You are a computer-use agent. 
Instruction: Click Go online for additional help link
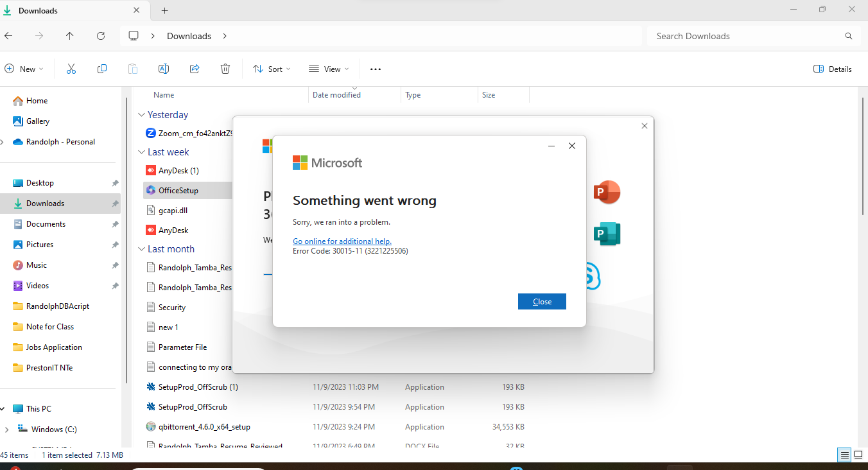pos(342,241)
